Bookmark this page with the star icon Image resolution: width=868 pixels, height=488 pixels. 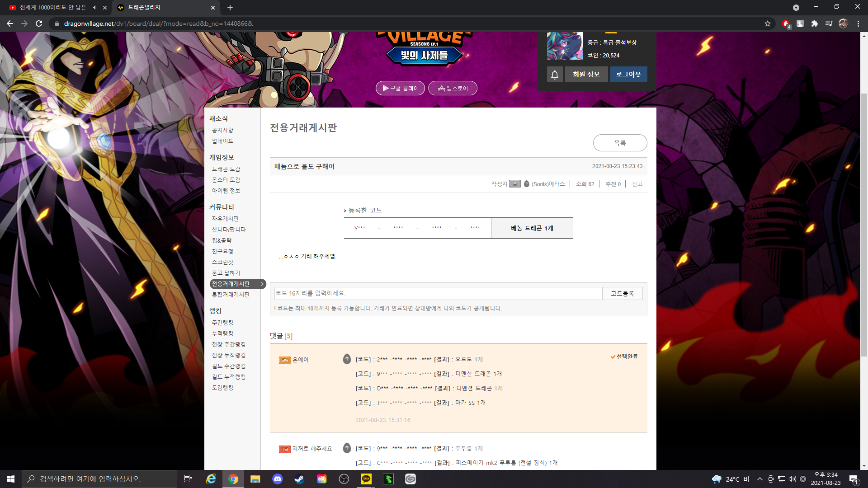[768, 23]
